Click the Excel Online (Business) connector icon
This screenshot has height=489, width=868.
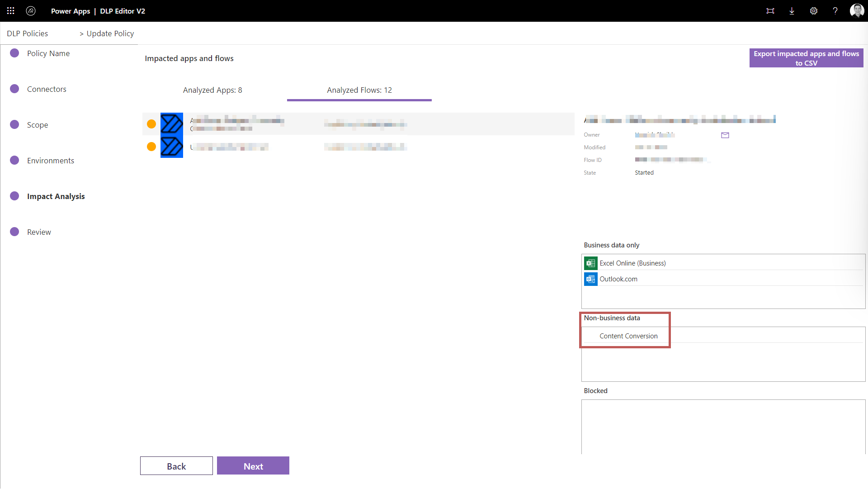click(x=590, y=263)
